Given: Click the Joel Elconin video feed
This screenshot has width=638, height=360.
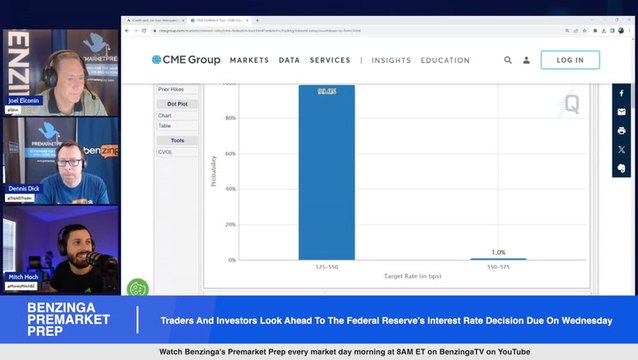Looking at the screenshot, I should 61,72.
